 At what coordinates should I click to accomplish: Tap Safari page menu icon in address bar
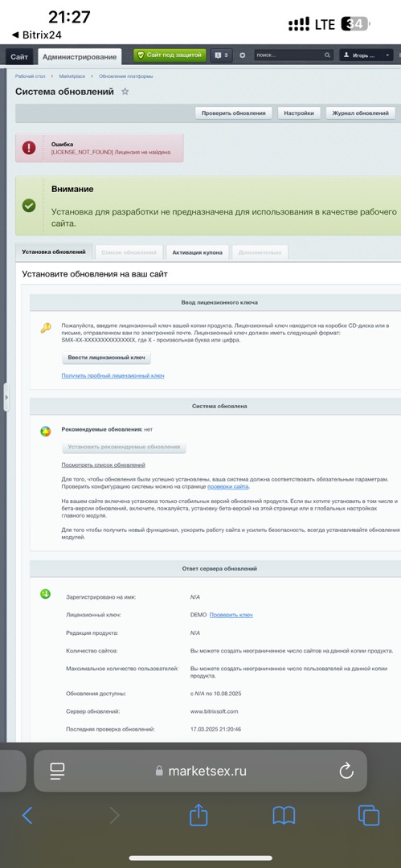coord(57,771)
